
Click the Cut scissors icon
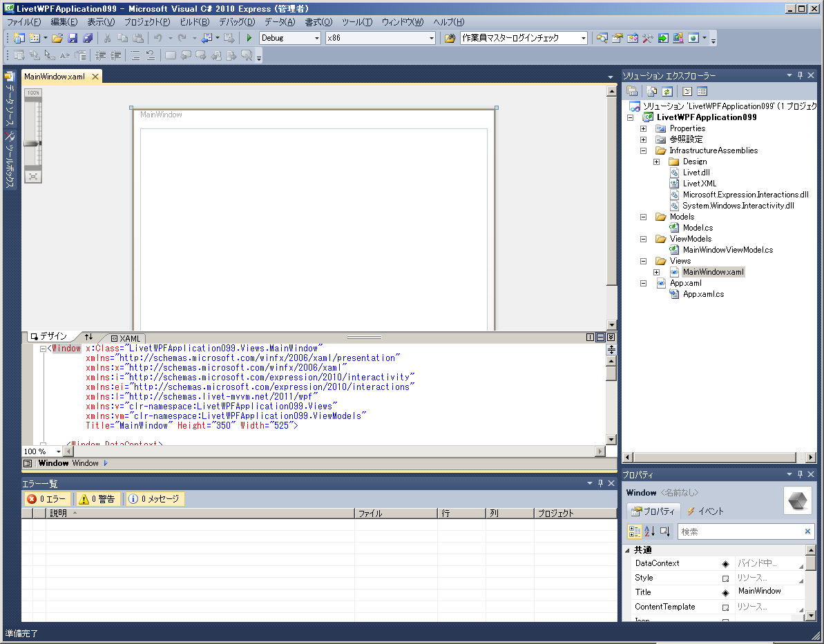[x=107, y=38]
